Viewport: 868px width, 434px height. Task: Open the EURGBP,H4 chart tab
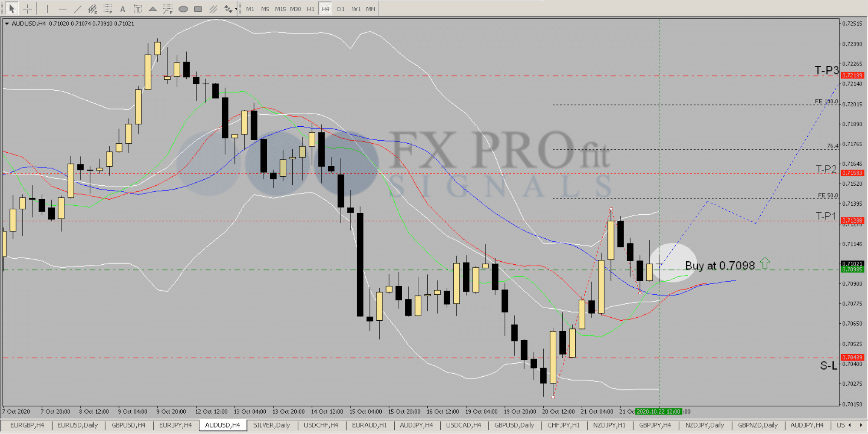coord(27,425)
